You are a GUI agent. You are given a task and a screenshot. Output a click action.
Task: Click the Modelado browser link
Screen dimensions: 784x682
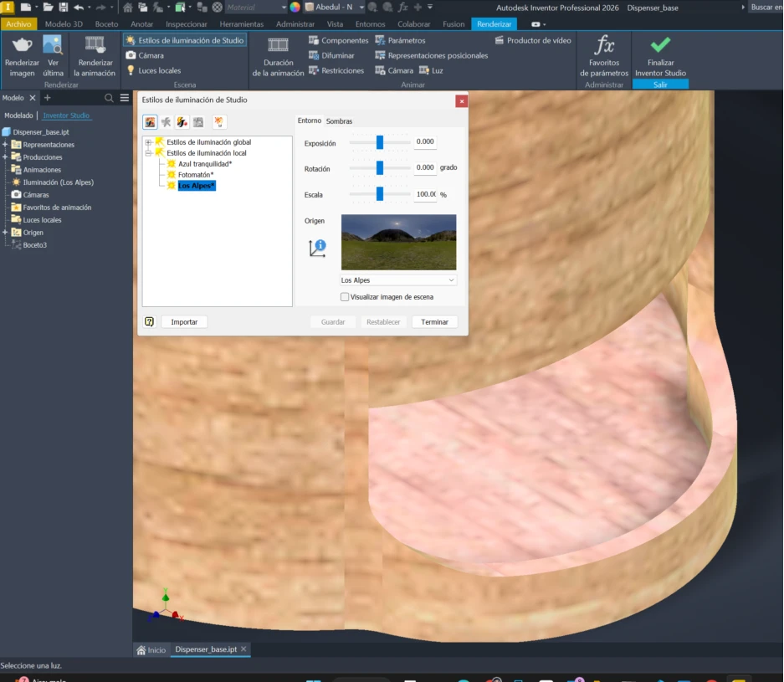(x=18, y=115)
